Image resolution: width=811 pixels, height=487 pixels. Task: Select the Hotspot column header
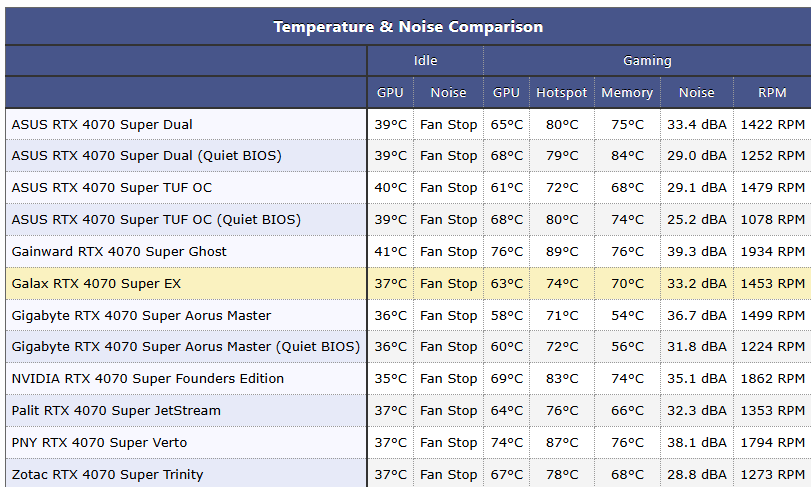point(561,93)
